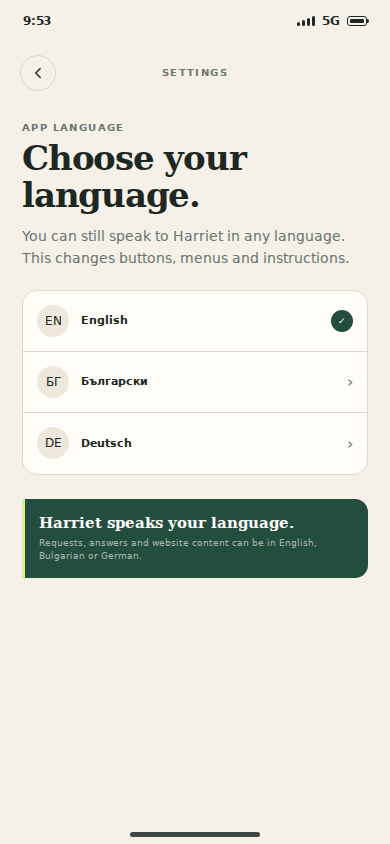The image size is (390, 844).
Task: Tap the EN language badge
Action: coord(53,321)
